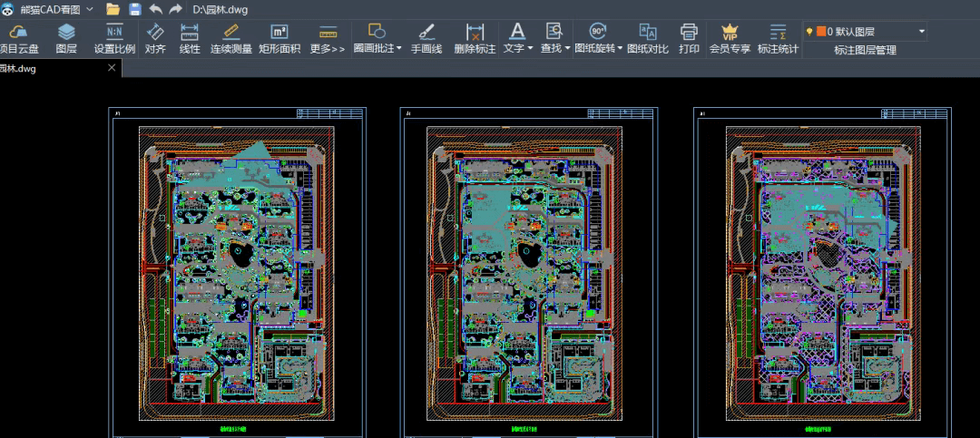Image resolution: width=980 pixels, height=438 pixels.
Task: Toggle the layer lightbulb visibility icon
Action: pos(809,31)
